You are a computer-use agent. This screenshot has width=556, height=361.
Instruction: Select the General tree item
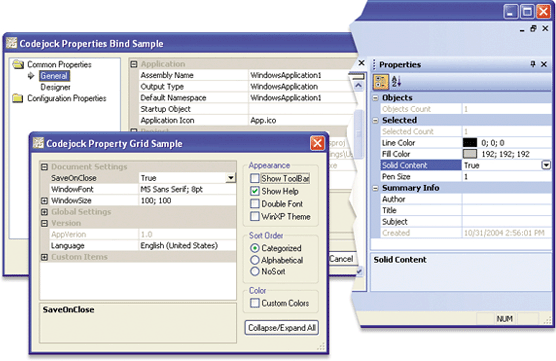pyautogui.click(x=54, y=76)
